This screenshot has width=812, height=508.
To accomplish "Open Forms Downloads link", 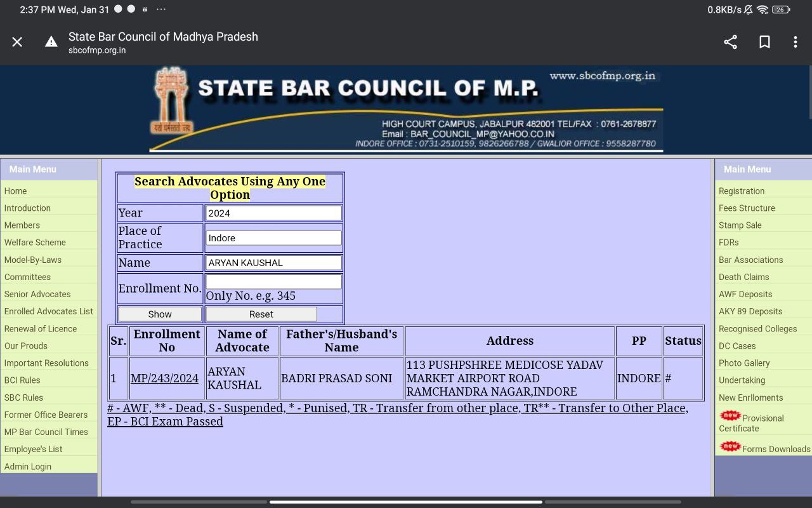I will coord(776,449).
